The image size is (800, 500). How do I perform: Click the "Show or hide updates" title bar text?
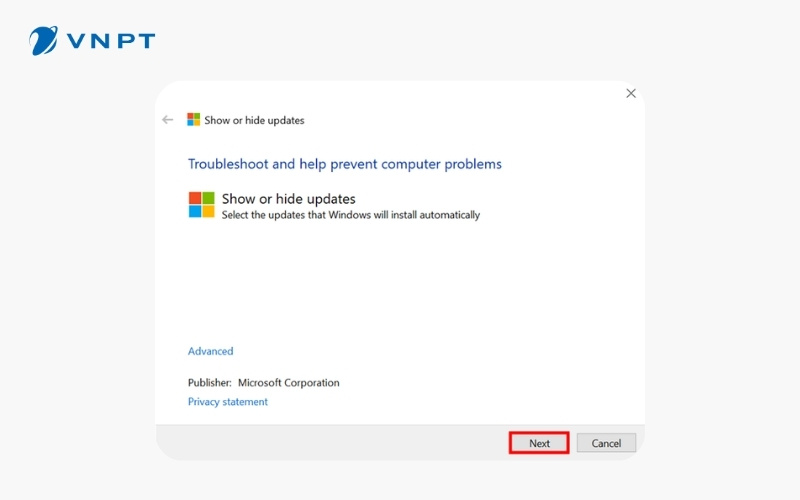click(x=254, y=121)
